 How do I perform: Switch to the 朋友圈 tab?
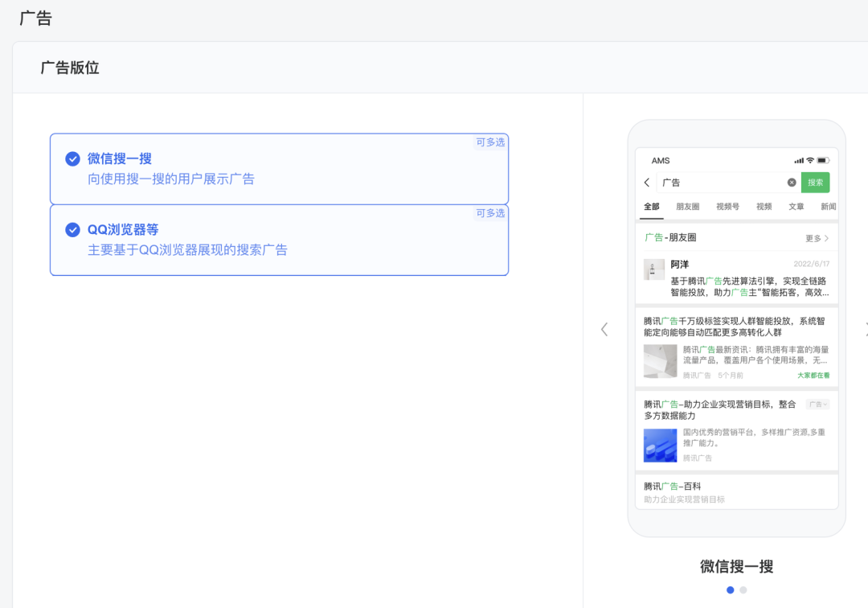click(x=687, y=207)
